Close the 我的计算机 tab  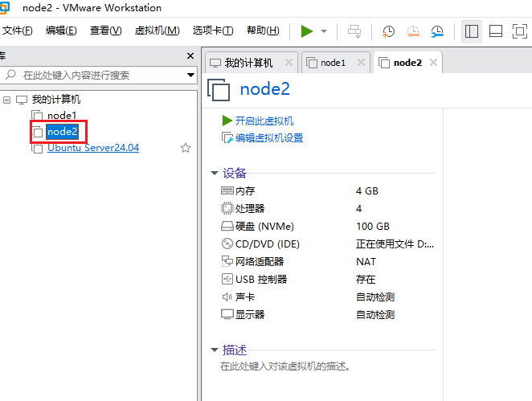pyautogui.click(x=289, y=63)
